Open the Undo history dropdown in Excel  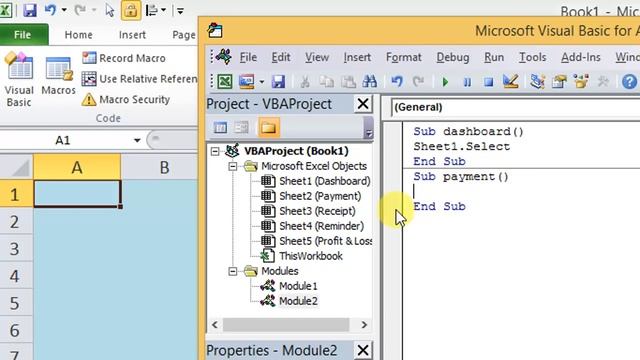pos(64,10)
